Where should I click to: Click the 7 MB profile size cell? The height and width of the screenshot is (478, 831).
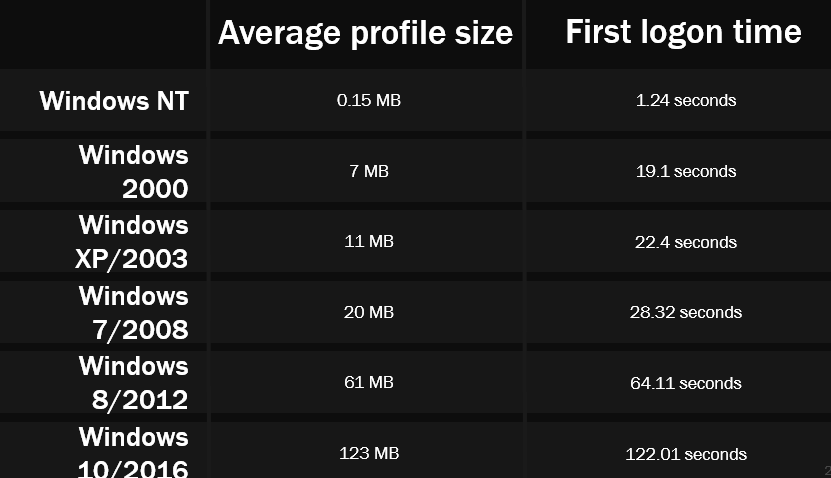[x=369, y=171]
